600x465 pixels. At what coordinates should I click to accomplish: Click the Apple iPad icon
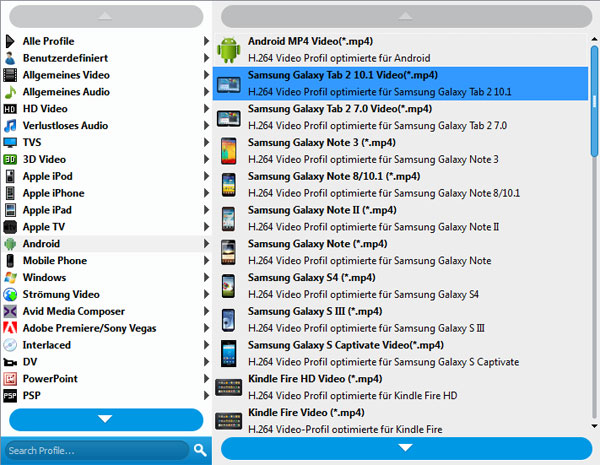coord(10,210)
